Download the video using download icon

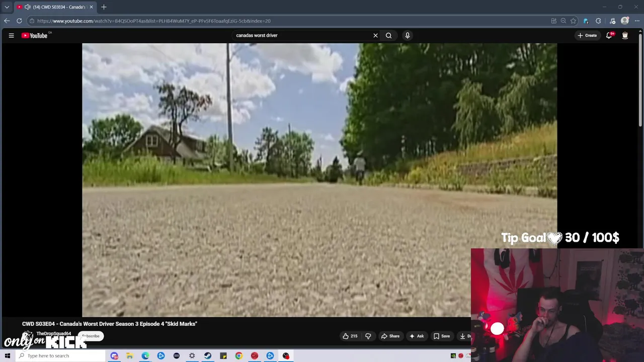click(463, 336)
